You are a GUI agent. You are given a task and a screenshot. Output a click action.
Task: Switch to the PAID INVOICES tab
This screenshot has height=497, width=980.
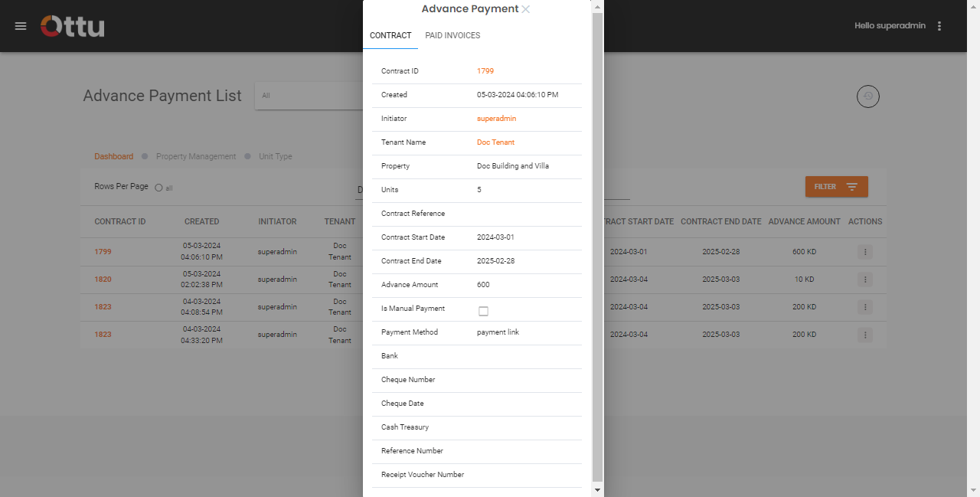tap(452, 35)
